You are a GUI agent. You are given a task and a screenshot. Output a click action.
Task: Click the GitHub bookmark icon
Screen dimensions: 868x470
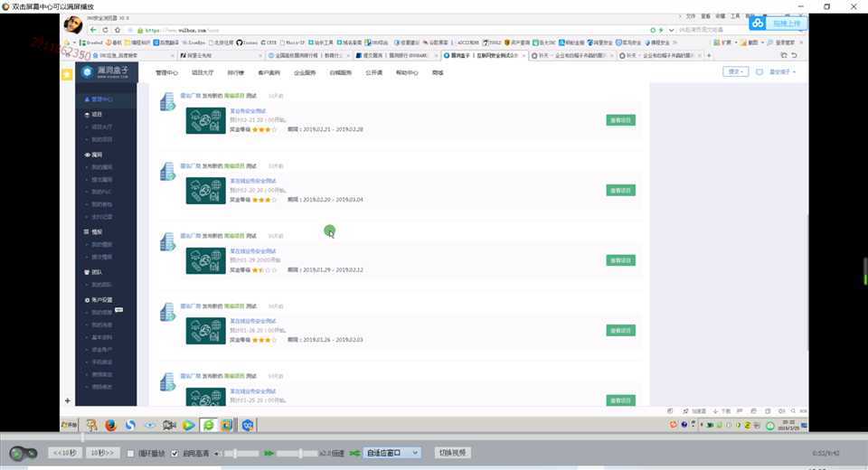[x=239, y=42]
